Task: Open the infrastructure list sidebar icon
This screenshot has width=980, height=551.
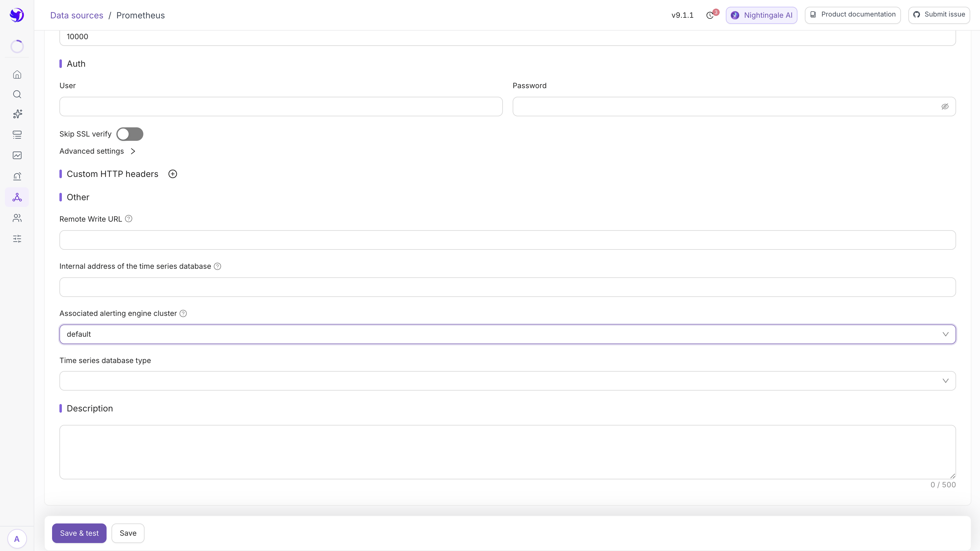Action: (17, 135)
